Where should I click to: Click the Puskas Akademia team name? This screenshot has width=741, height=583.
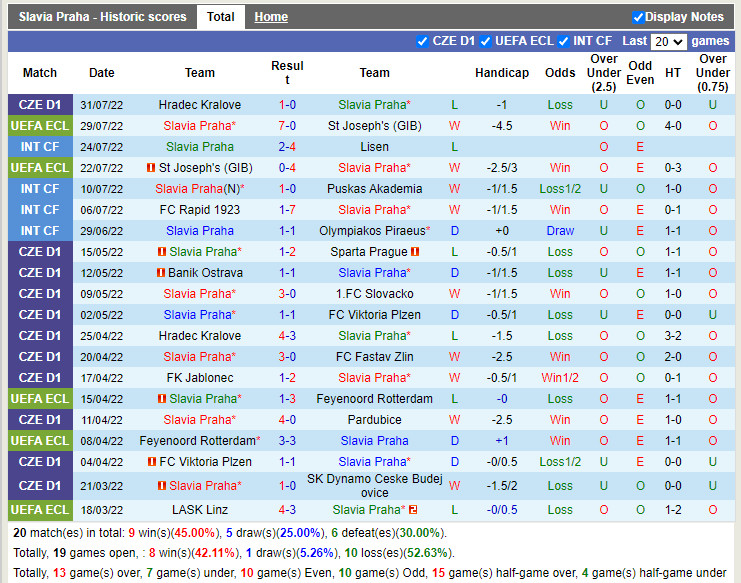tap(374, 189)
